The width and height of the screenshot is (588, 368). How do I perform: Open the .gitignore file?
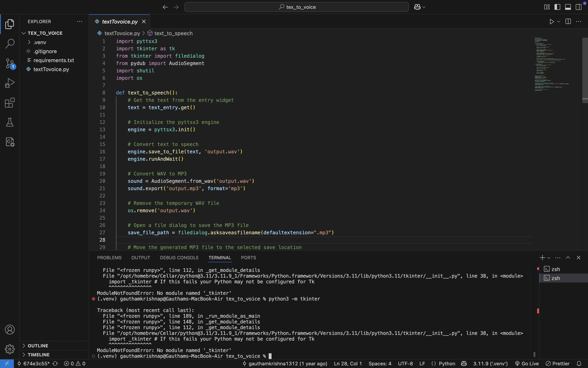[x=45, y=51]
